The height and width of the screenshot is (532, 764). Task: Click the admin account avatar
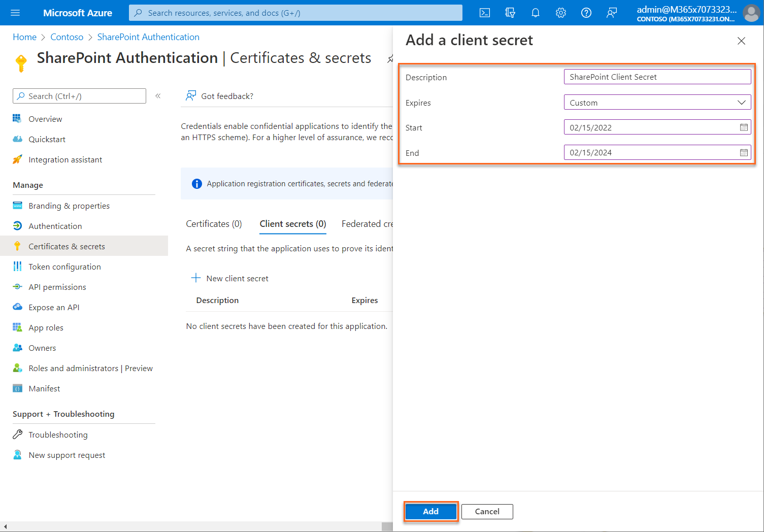tap(751, 13)
